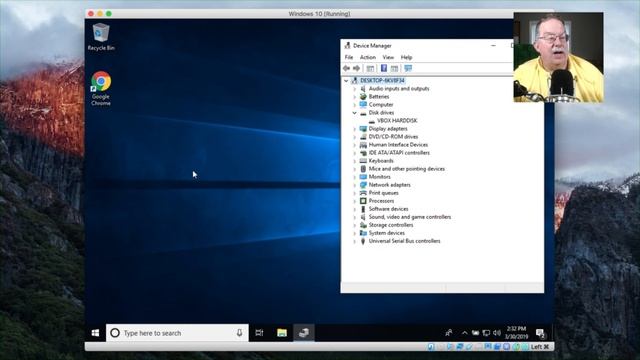Select the DVD/CD-ROM drives icon

tap(363, 137)
